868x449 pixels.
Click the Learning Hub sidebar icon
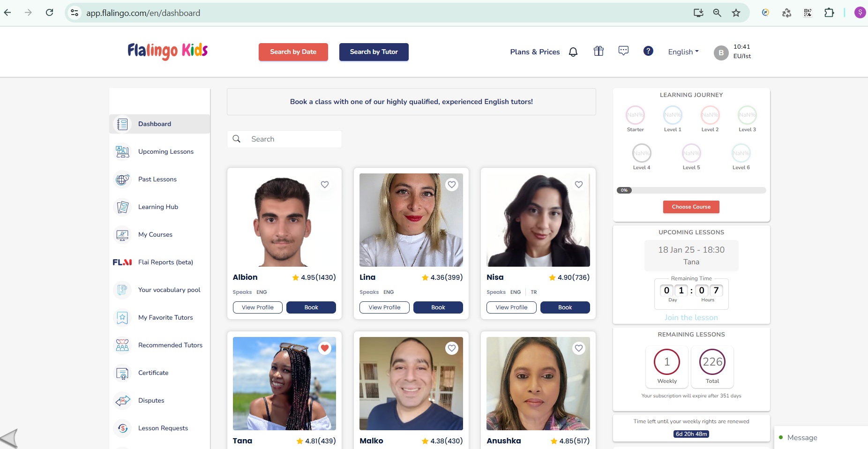[x=122, y=207]
